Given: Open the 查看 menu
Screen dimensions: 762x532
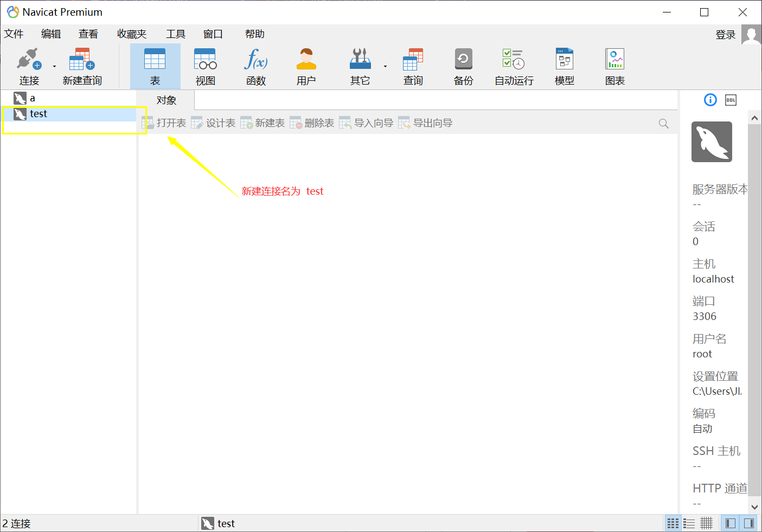Looking at the screenshot, I should pos(88,34).
